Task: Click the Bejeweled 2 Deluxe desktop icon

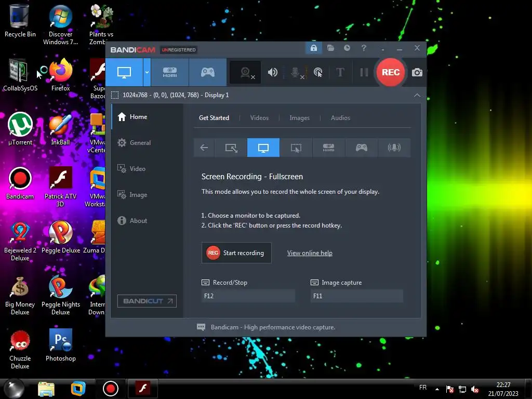Action: [20, 241]
